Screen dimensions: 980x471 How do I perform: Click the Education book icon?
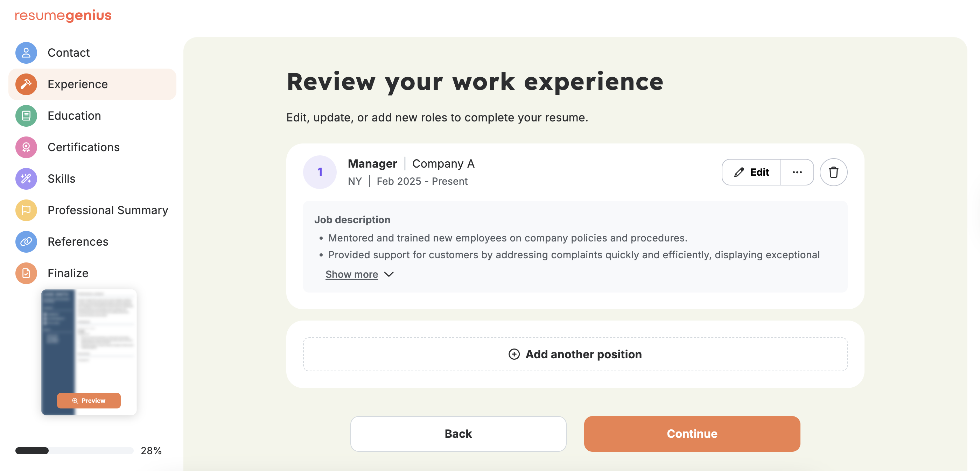click(26, 116)
